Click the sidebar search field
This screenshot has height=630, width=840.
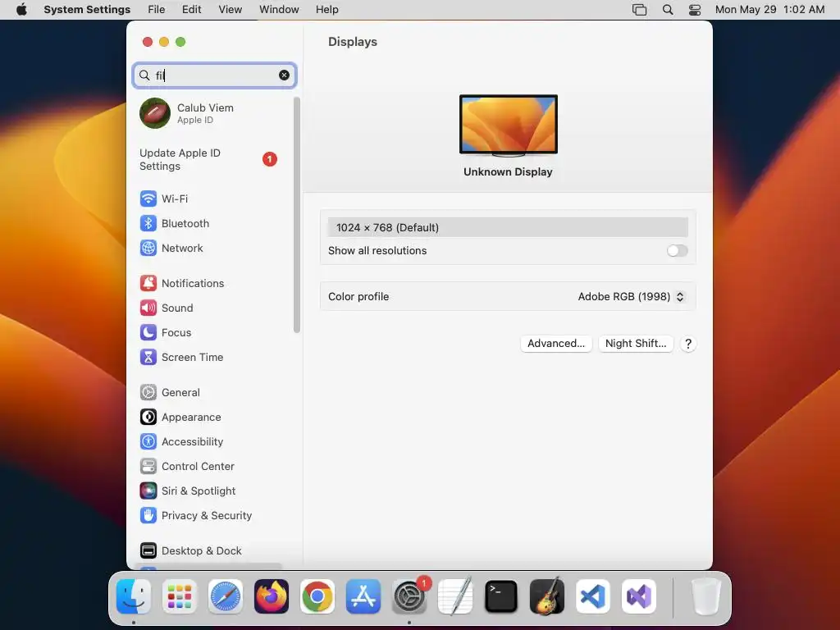click(214, 75)
